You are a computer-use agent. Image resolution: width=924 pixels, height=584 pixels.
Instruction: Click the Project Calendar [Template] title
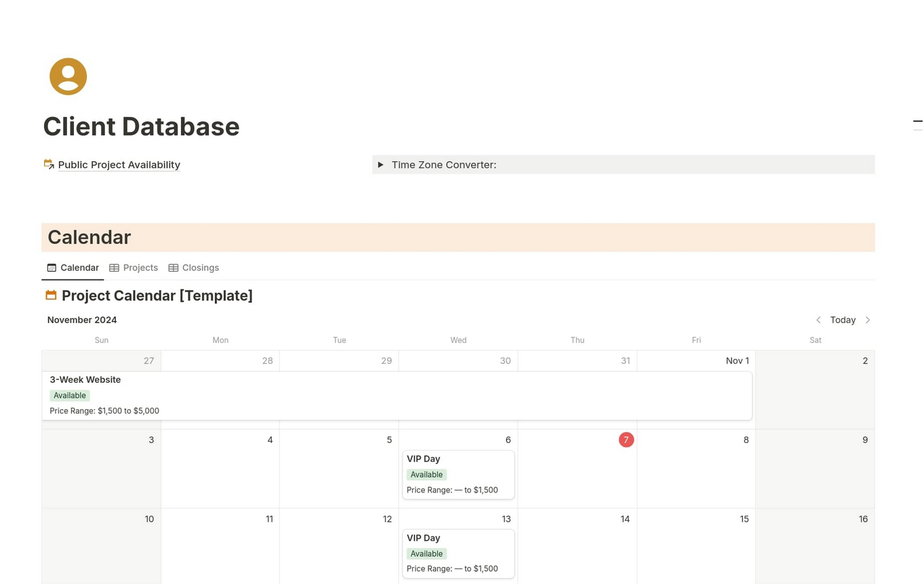tap(157, 295)
